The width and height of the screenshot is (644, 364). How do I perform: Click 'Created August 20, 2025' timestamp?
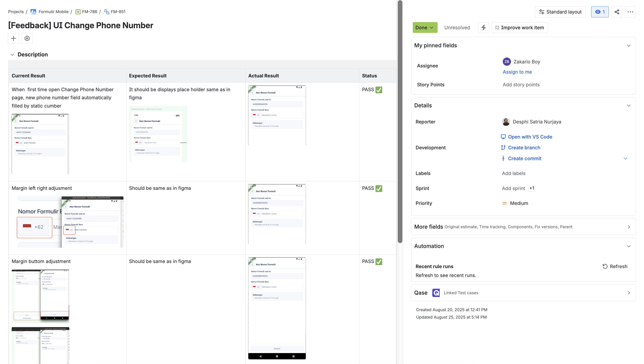click(x=451, y=310)
